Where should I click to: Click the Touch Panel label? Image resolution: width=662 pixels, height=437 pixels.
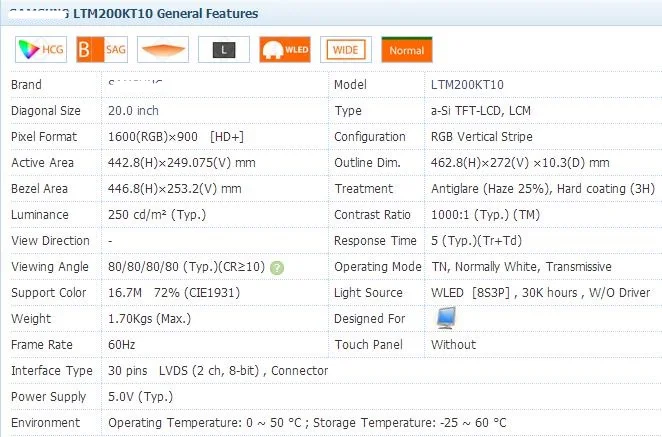click(x=369, y=345)
